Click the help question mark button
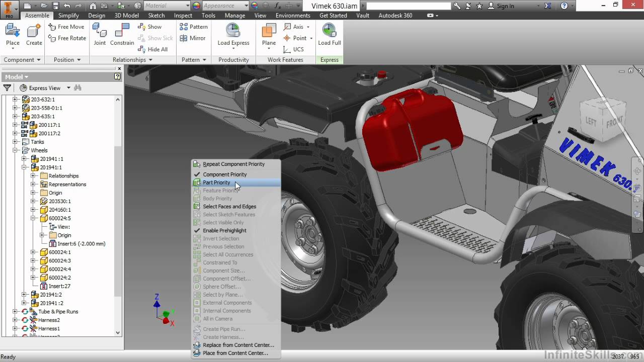 (564, 6)
